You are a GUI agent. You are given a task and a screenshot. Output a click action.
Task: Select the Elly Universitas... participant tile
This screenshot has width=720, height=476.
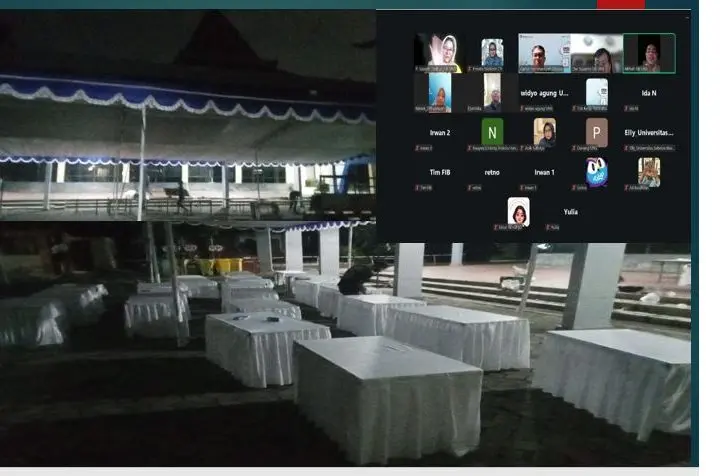coord(649,133)
